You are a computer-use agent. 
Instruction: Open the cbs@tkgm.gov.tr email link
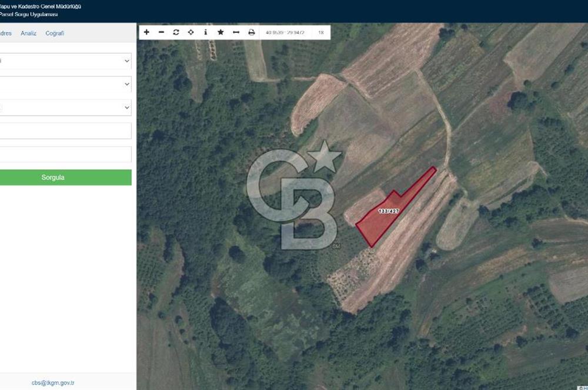tap(53, 383)
